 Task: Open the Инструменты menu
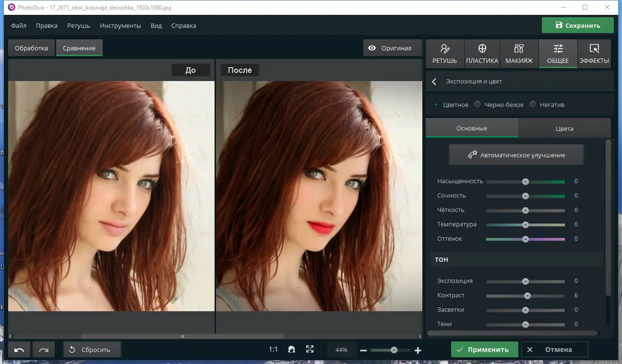(120, 26)
